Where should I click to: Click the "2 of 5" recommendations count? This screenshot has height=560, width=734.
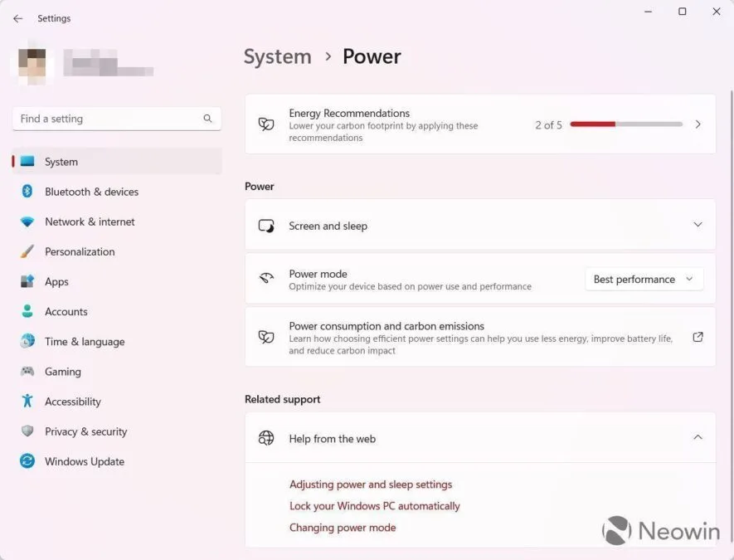coord(548,125)
